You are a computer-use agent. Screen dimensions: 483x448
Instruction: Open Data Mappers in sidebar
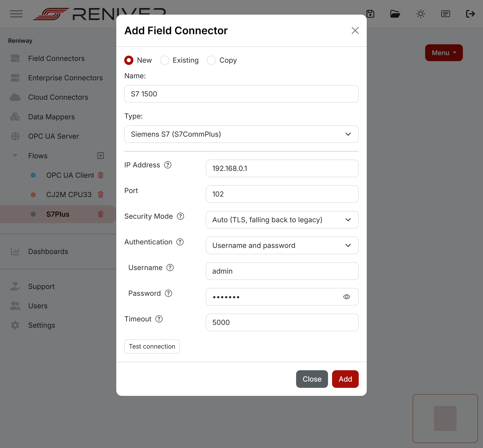pyautogui.click(x=51, y=117)
